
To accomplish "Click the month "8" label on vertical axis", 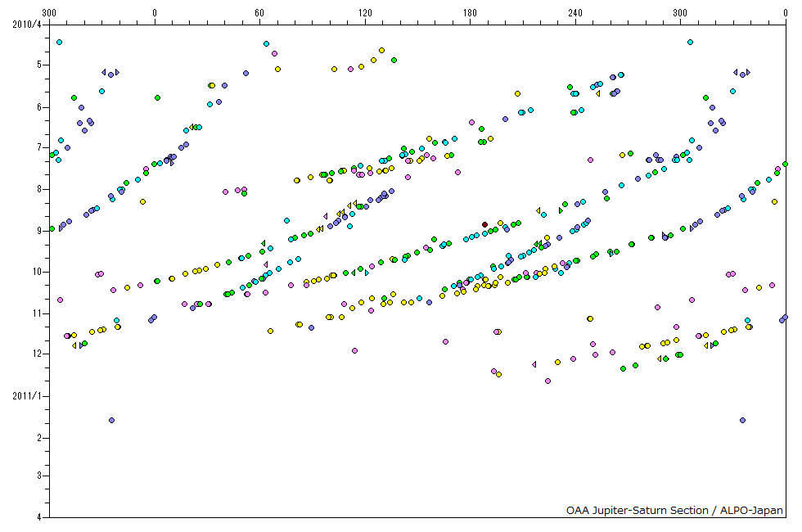I will [39, 189].
